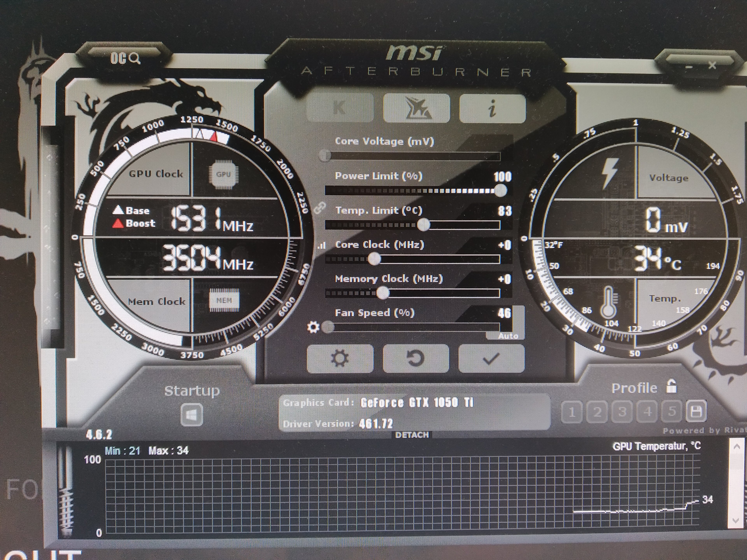Open the information i button

tap(492, 108)
